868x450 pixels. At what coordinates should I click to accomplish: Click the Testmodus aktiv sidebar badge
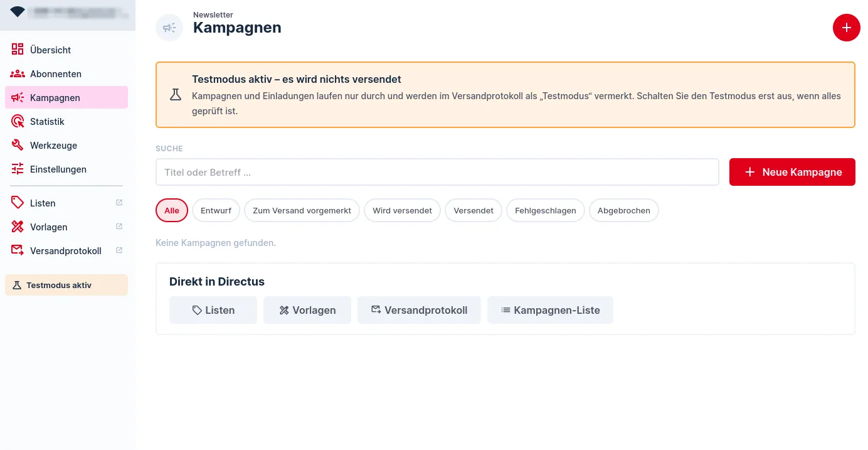tap(66, 285)
